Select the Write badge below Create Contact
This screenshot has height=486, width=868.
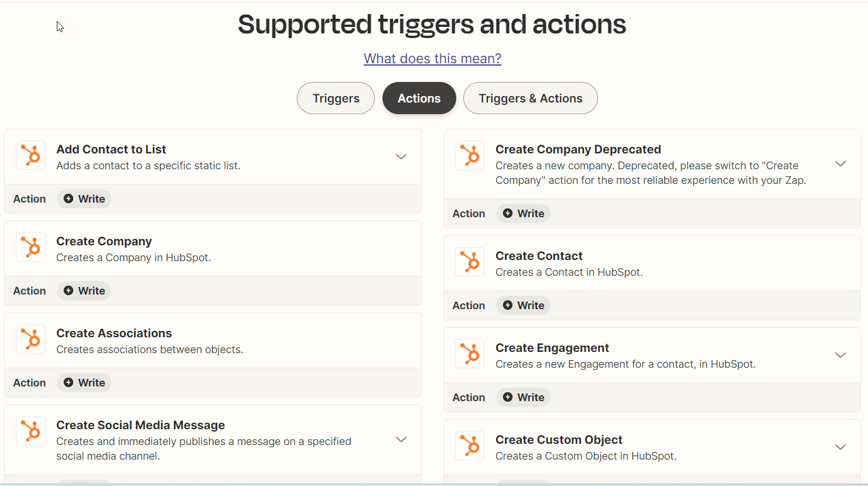coord(523,305)
